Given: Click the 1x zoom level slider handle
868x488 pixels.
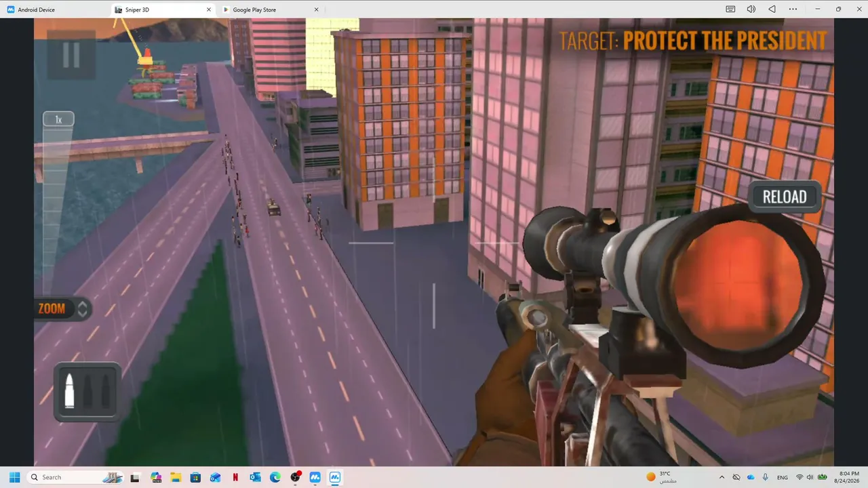Looking at the screenshot, I should pyautogui.click(x=58, y=119).
